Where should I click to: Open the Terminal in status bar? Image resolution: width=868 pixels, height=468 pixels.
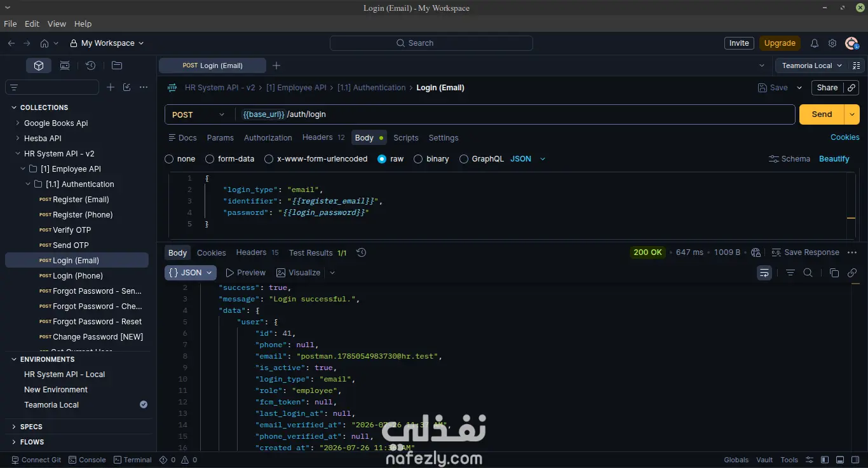(x=132, y=460)
